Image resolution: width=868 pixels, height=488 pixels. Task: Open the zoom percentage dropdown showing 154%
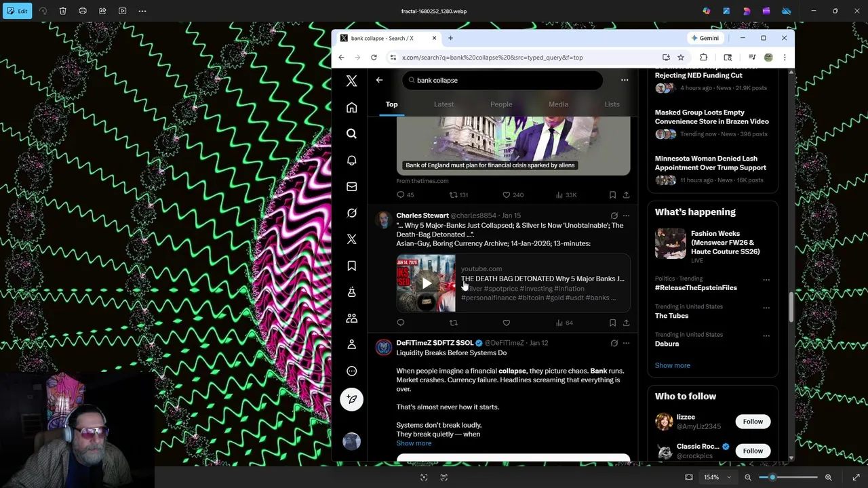point(717,477)
